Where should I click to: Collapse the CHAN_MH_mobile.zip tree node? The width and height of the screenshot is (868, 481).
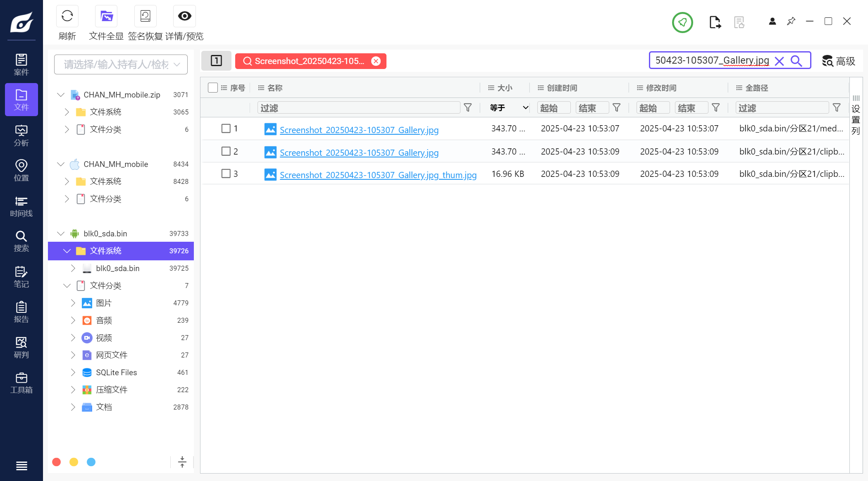[61, 95]
